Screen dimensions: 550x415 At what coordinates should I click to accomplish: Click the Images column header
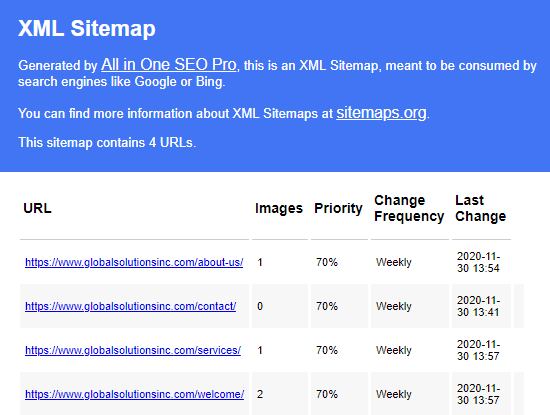coord(279,208)
